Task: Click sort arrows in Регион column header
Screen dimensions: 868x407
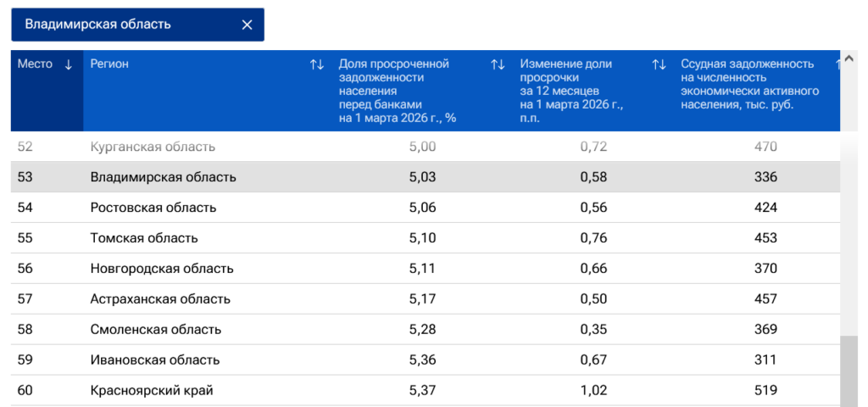Action: coord(317,64)
